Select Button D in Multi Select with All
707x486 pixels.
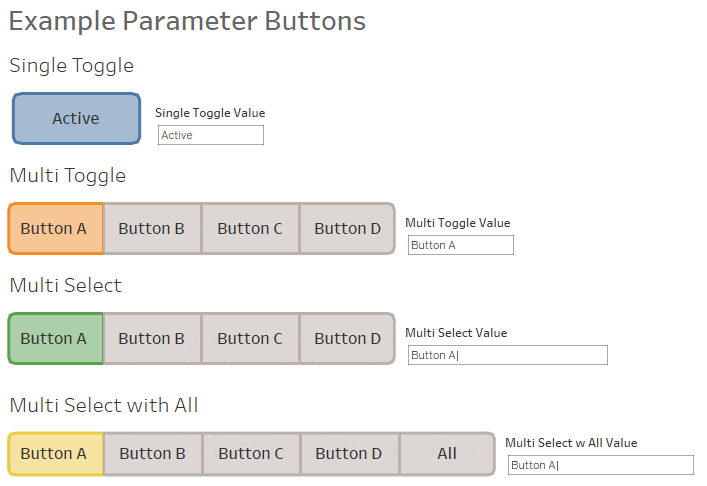pyautogui.click(x=349, y=454)
